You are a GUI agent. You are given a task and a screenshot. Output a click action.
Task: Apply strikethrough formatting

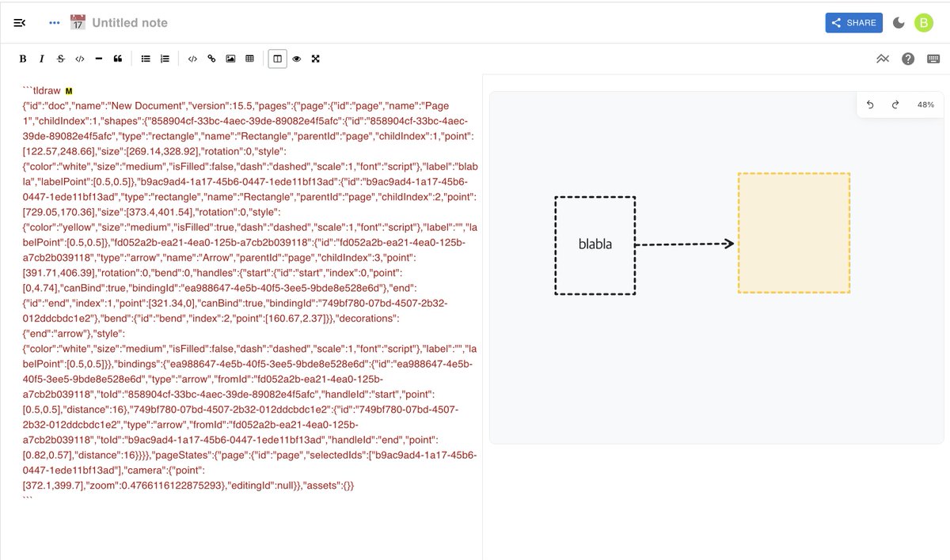[61, 59]
